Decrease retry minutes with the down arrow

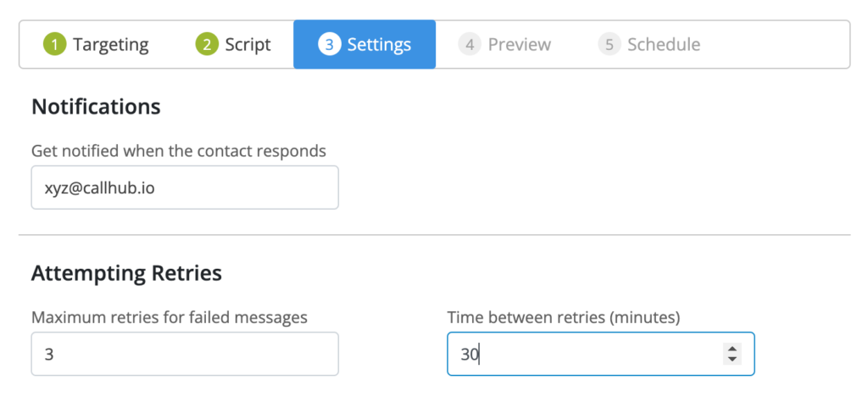[x=732, y=360]
